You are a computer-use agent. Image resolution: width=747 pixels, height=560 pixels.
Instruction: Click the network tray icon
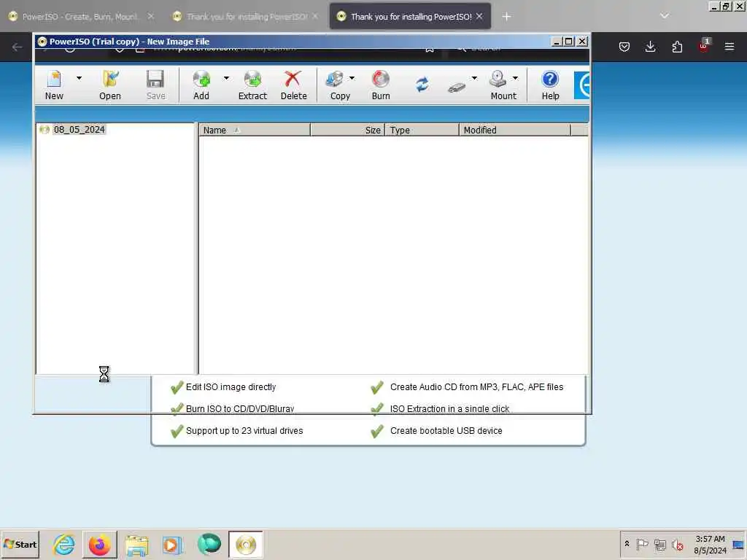click(x=659, y=544)
